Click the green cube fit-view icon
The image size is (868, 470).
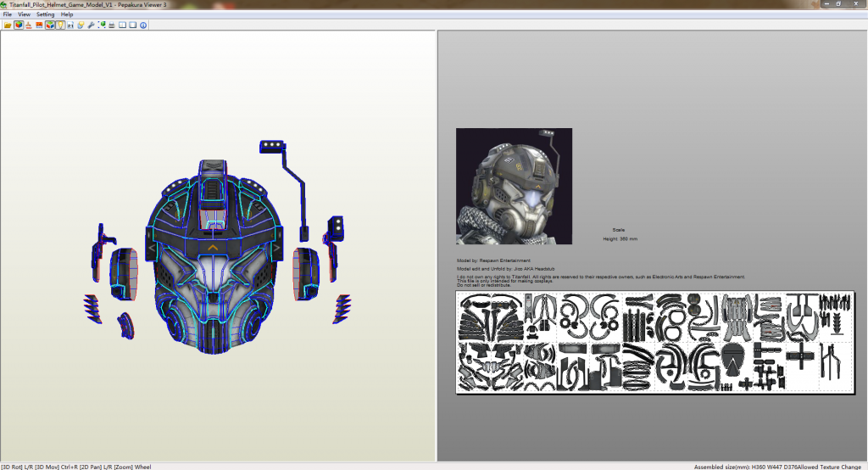tap(102, 25)
